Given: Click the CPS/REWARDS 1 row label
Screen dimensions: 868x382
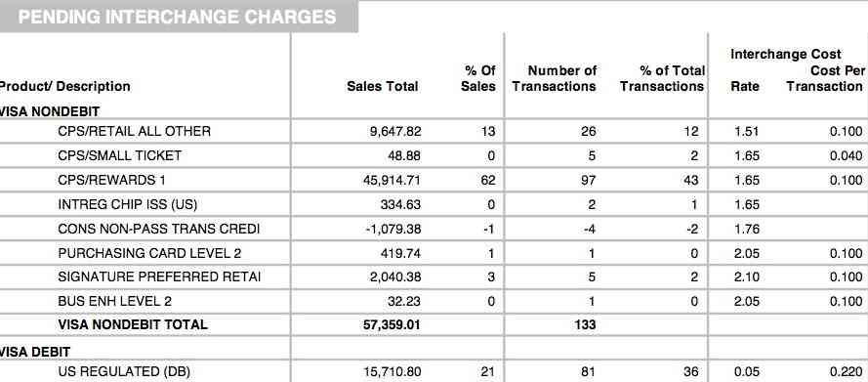Looking at the screenshot, I should [x=111, y=180].
